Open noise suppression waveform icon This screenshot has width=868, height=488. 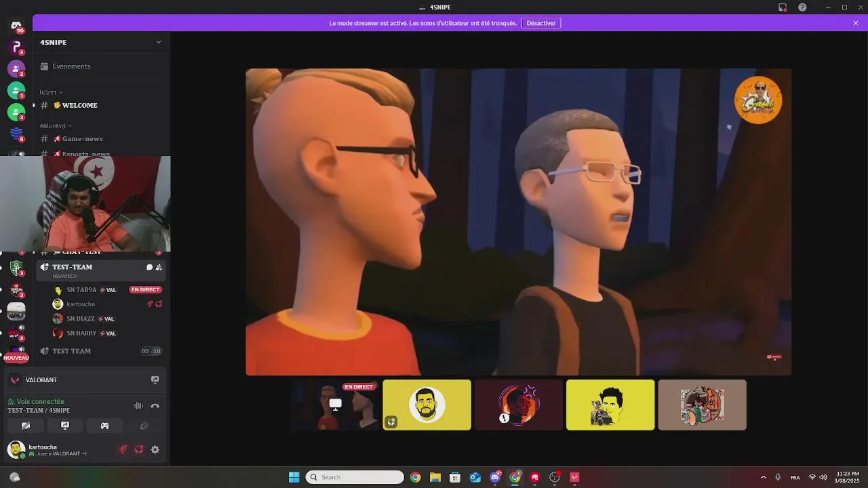point(138,406)
